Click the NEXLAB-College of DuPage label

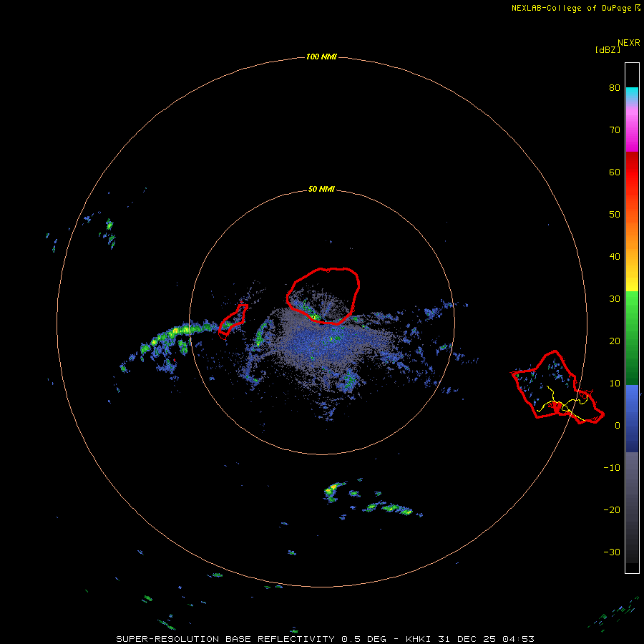tap(571, 8)
